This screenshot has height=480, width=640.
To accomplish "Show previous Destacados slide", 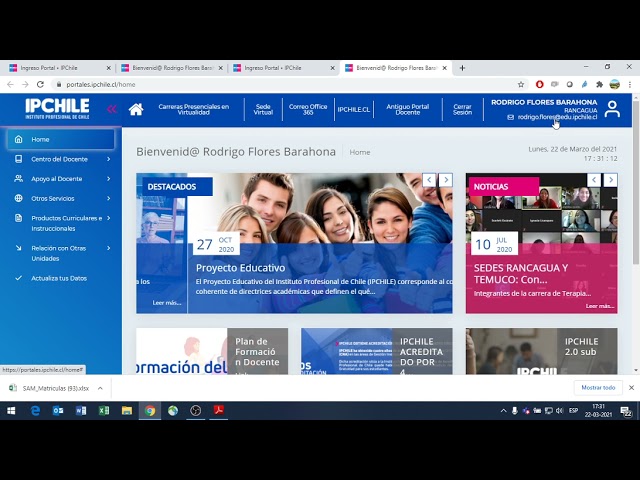I will tap(429, 180).
